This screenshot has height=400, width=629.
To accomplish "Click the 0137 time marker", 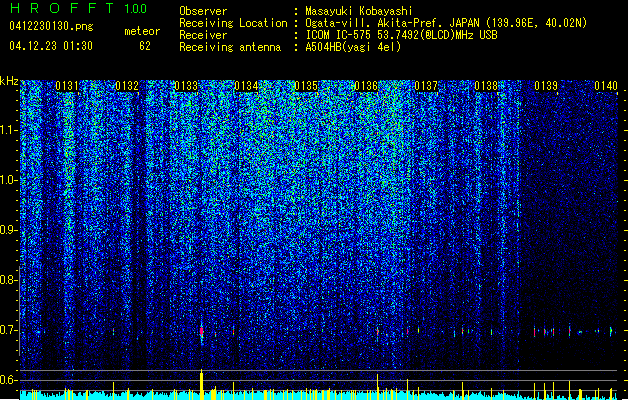I will 426,86.
